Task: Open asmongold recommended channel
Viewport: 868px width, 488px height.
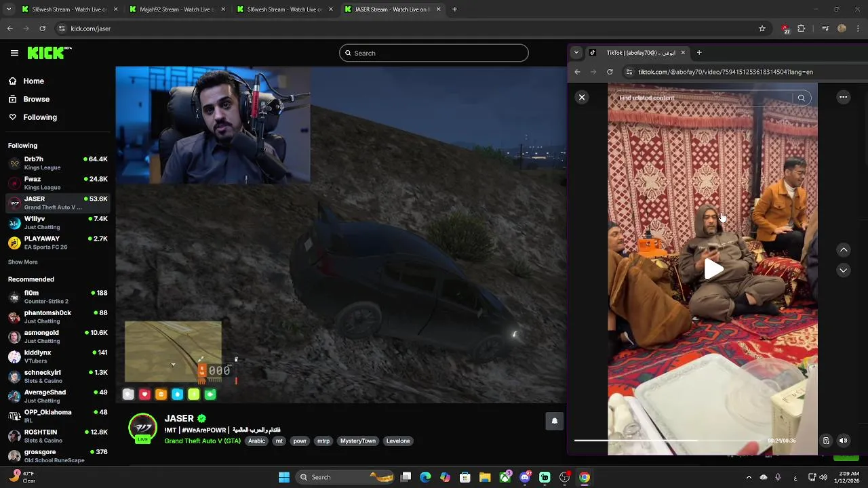Action: click(58, 336)
